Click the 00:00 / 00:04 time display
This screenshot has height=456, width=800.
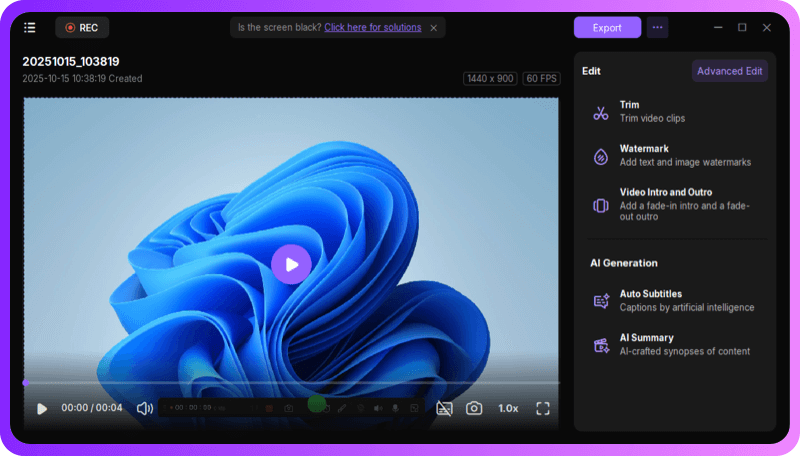(x=92, y=408)
